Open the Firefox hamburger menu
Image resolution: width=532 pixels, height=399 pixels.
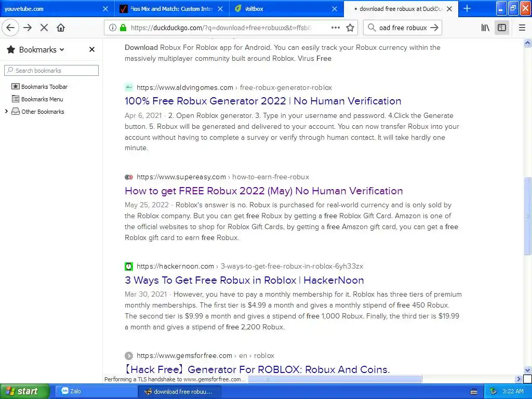coord(522,28)
